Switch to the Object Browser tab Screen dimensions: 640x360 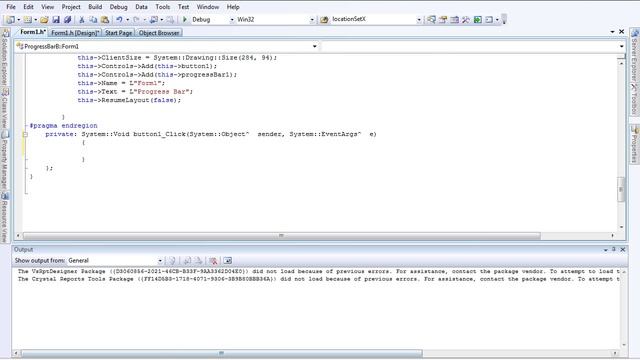click(159, 33)
